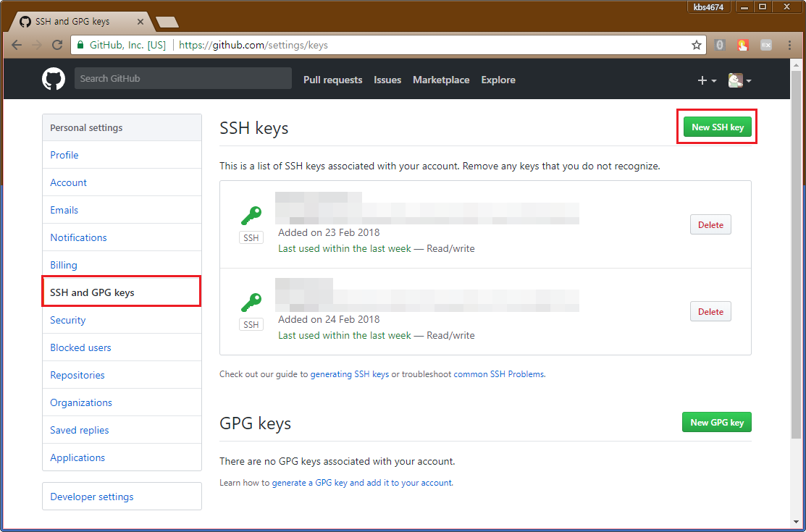Open the Account settings page
Screen dimensions: 806x532
tap(122, 182)
